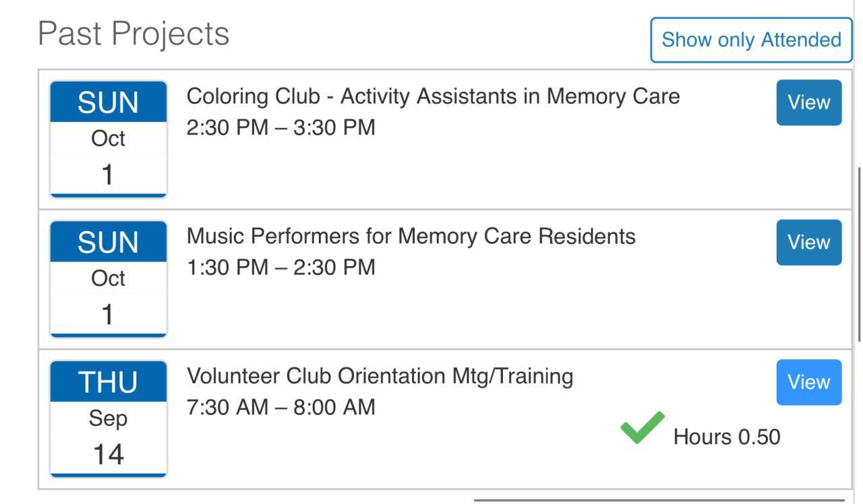Select Volunteer Club Orientation Mtg/Training title
This screenshot has height=504, width=863.
[x=380, y=376]
